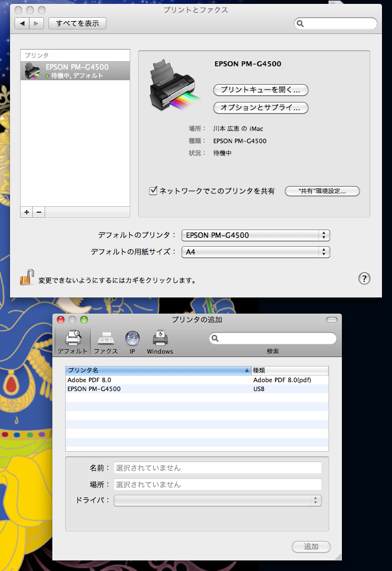Click the plus button to add printer
The height and width of the screenshot is (571, 392).
tap(27, 212)
